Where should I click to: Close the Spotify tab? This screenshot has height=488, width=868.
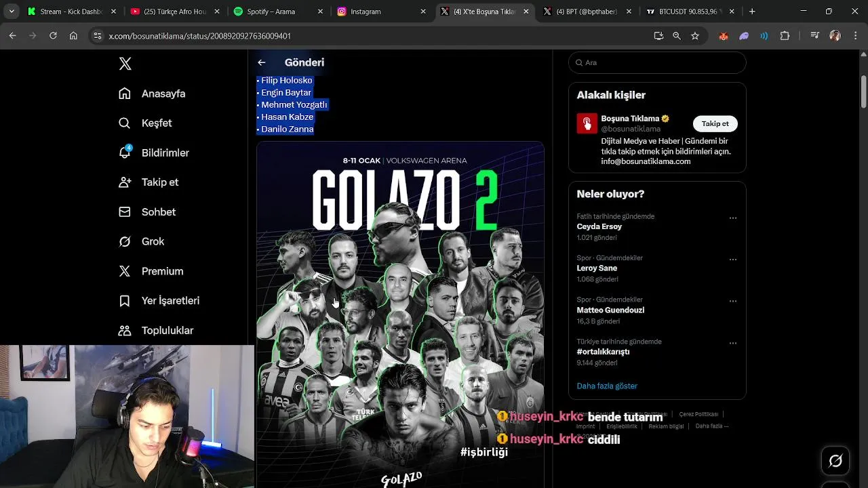pyautogui.click(x=320, y=12)
